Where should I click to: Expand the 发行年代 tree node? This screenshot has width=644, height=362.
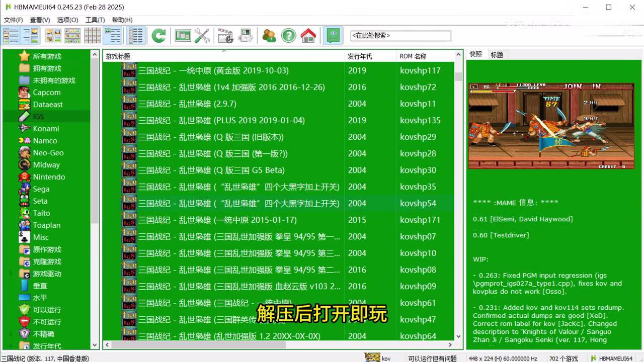pos(11,346)
